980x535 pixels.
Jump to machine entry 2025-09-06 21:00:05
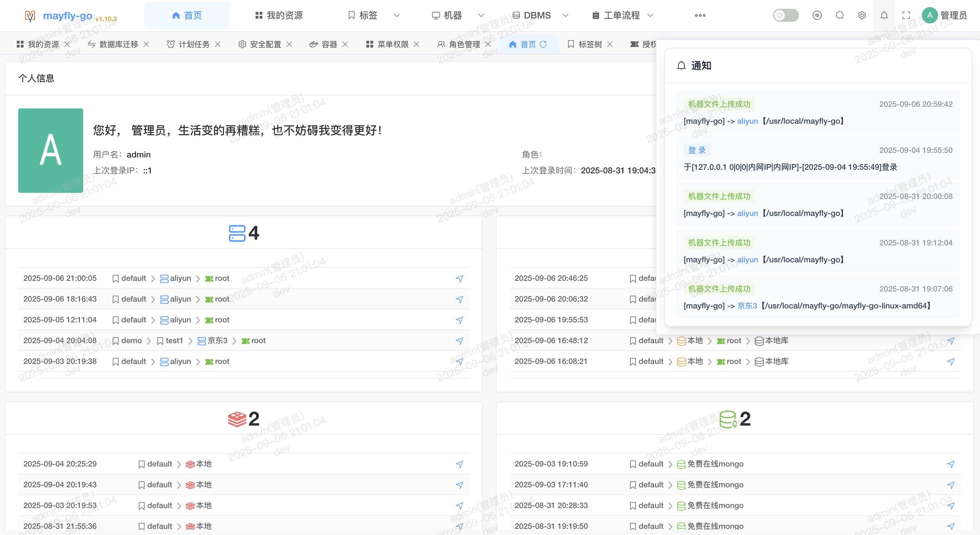pos(459,279)
